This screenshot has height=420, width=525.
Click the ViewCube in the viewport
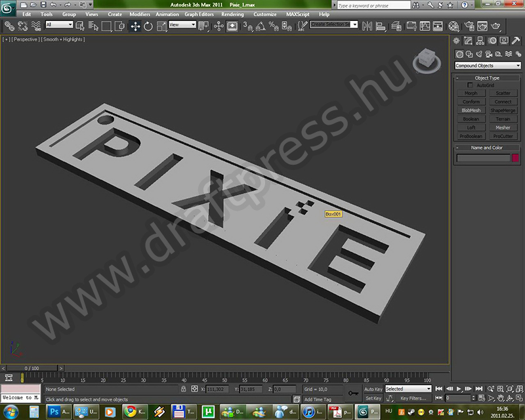click(427, 60)
